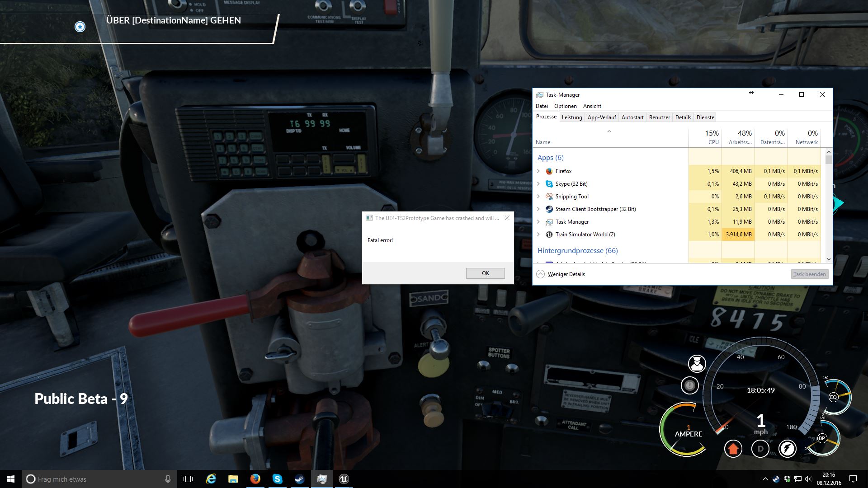Click the driver/engineer HUD icon

(697, 363)
